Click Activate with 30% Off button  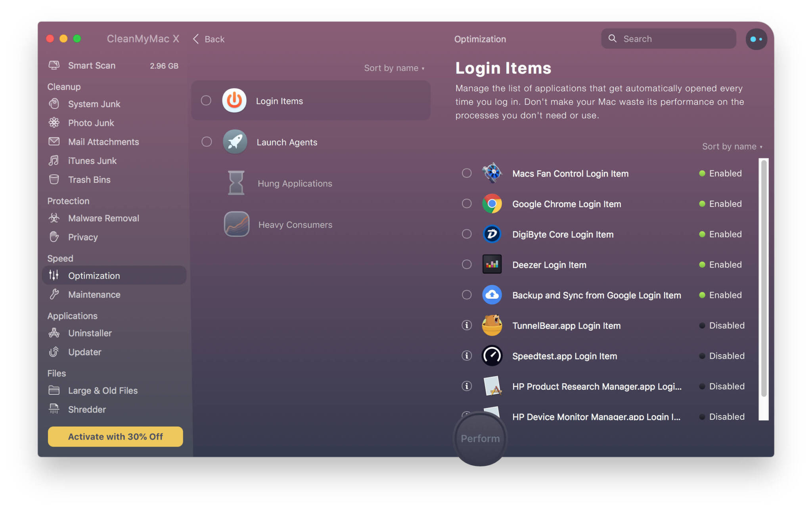pyautogui.click(x=115, y=437)
